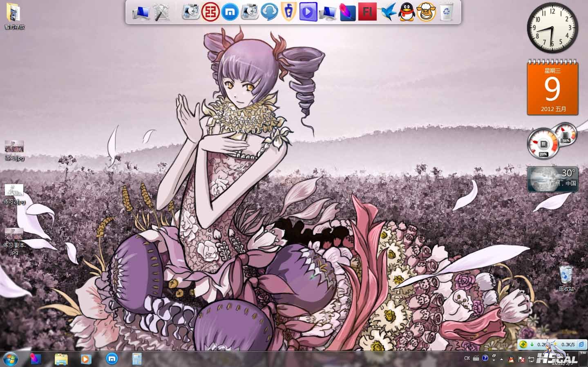588x367 pixels.
Task: Click the CH input language indicator
Action: click(467, 358)
